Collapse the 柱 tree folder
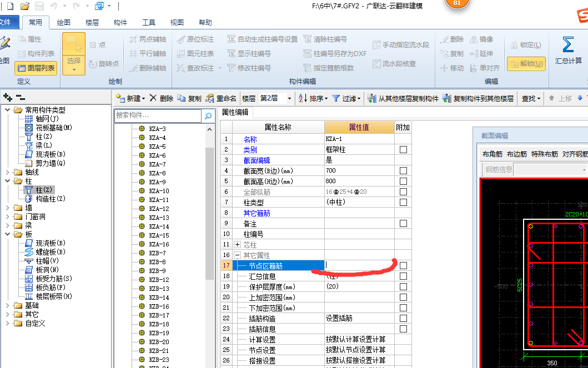This screenshot has height=368, width=588. click(x=8, y=181)
